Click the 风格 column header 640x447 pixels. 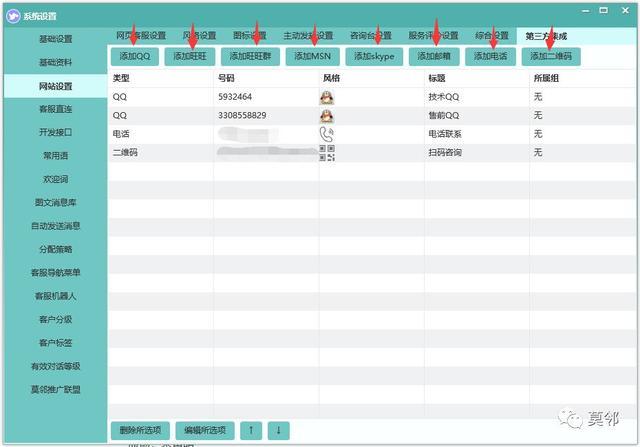(x=371, y=78)
